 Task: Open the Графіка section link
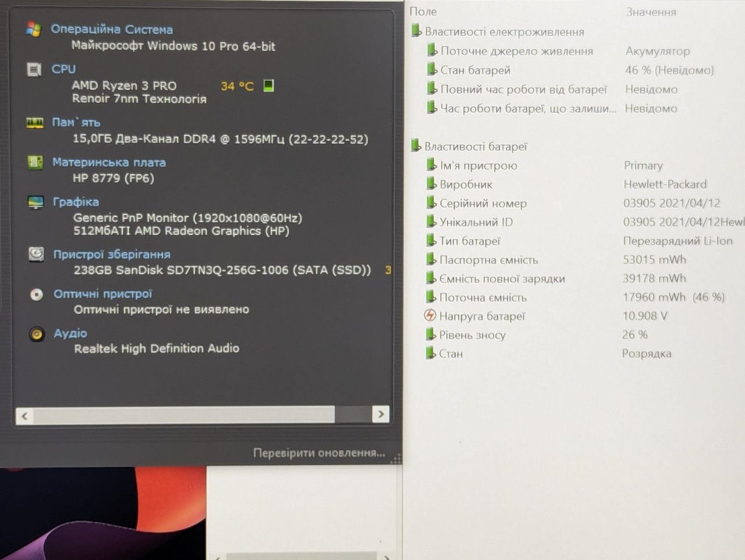76,202
